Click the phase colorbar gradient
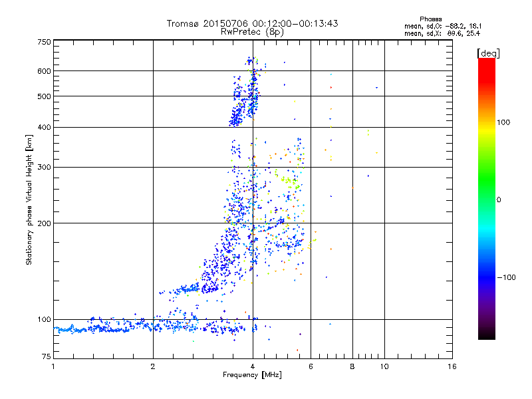Viewport: 532px width, 399px height. (487, 198)
